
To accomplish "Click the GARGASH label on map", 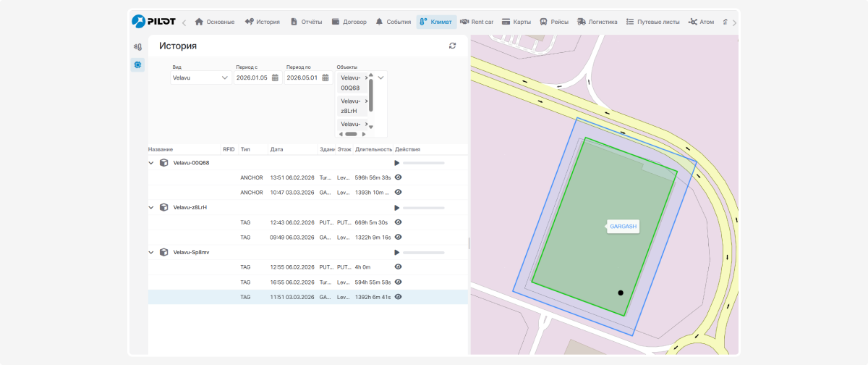I will coord(624,227).
